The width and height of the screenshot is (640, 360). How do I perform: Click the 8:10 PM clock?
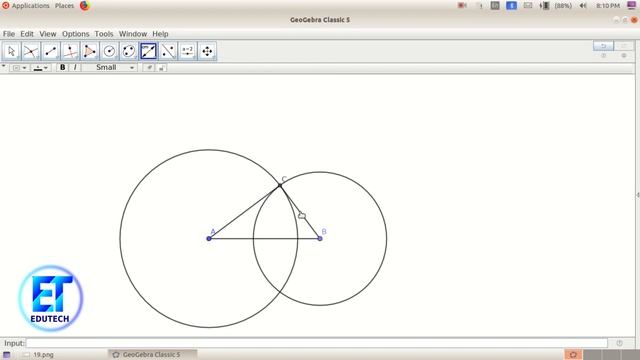(608, 6)
